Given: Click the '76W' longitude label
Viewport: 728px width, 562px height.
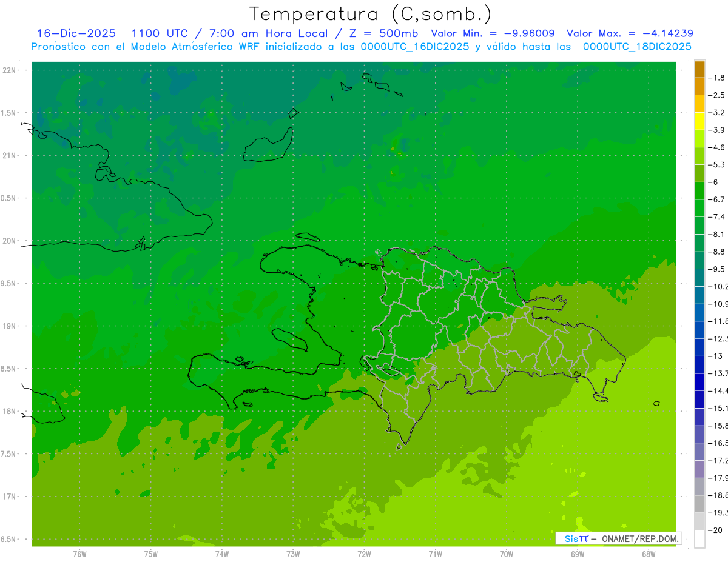Looking at the screenshot, I should pyautogui.click(x=79, y=554).
